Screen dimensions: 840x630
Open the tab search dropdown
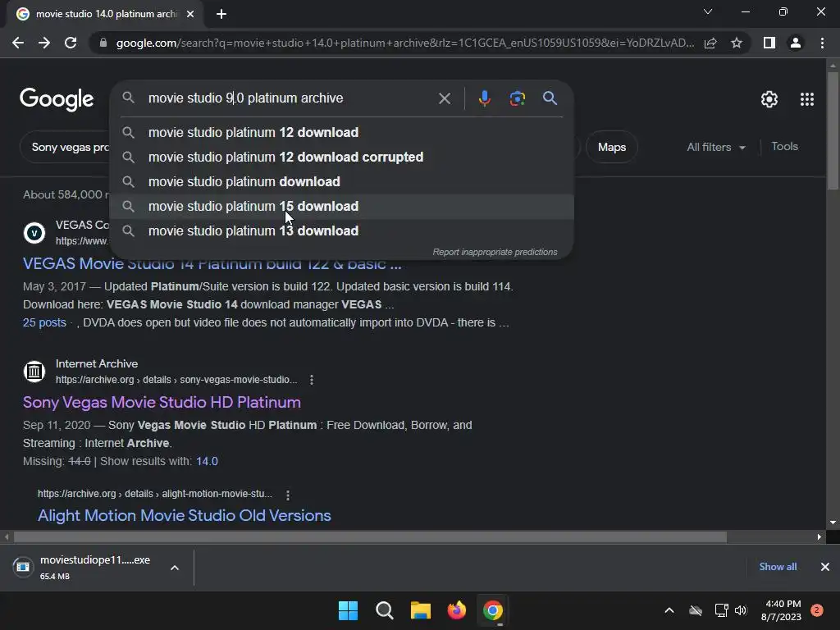tap(708, 11)
